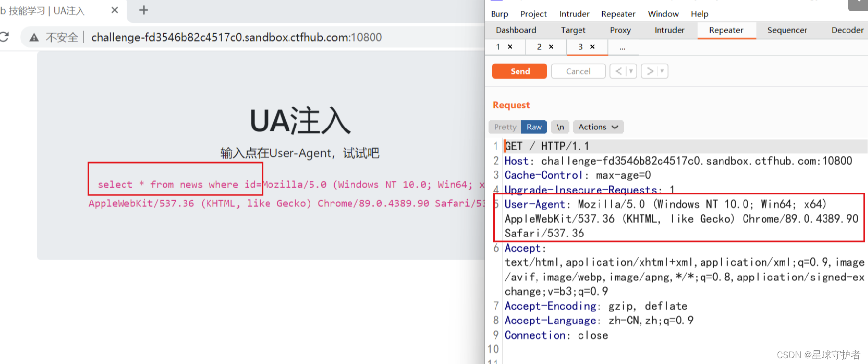868x364 pixels.
Task: Send the request in Repeater
Action: coord(519,71)
